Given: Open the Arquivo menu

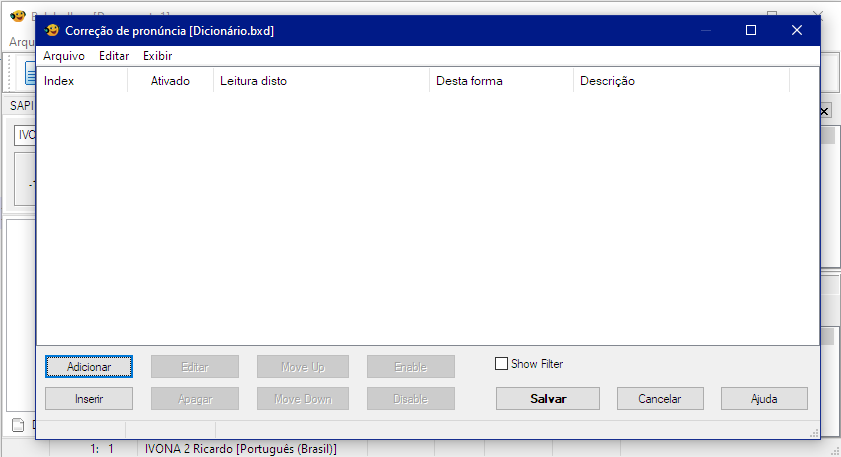Looking at the screenshot, I should pyautogui.click(x=64, y=56).
